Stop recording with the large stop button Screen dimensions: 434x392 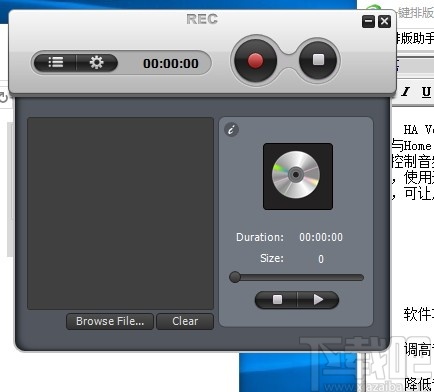[x=318, y=60]
